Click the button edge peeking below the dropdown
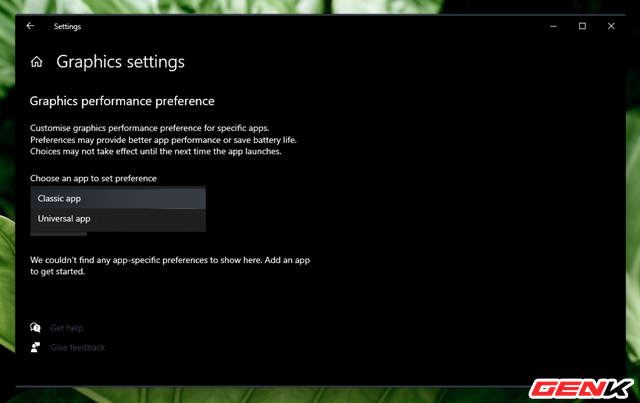Image resolution: width=640 pixels, height=403 pixels. pos(58,234)
